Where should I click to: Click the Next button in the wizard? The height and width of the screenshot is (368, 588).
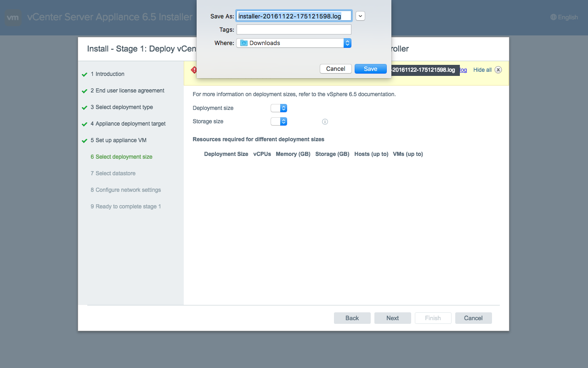(392, 318)
